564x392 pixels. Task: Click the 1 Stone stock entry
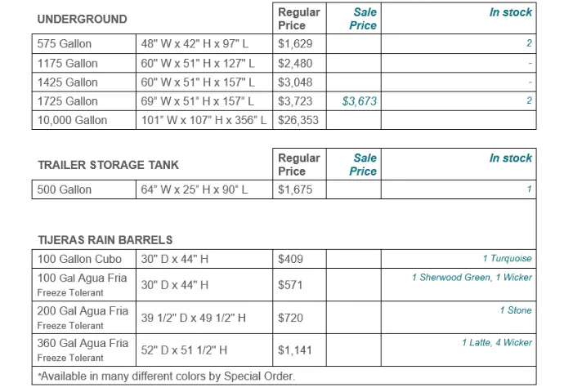516,310
